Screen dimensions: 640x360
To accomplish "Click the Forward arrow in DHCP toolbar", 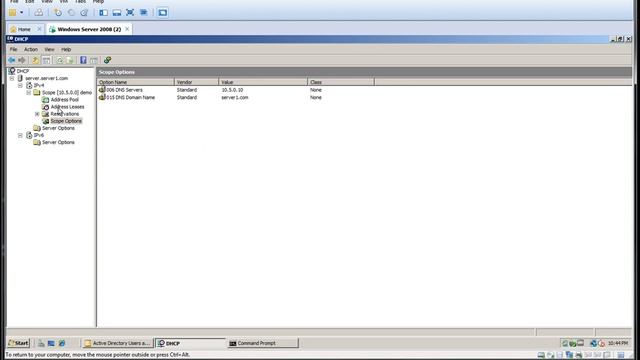I will coord(22,60).
